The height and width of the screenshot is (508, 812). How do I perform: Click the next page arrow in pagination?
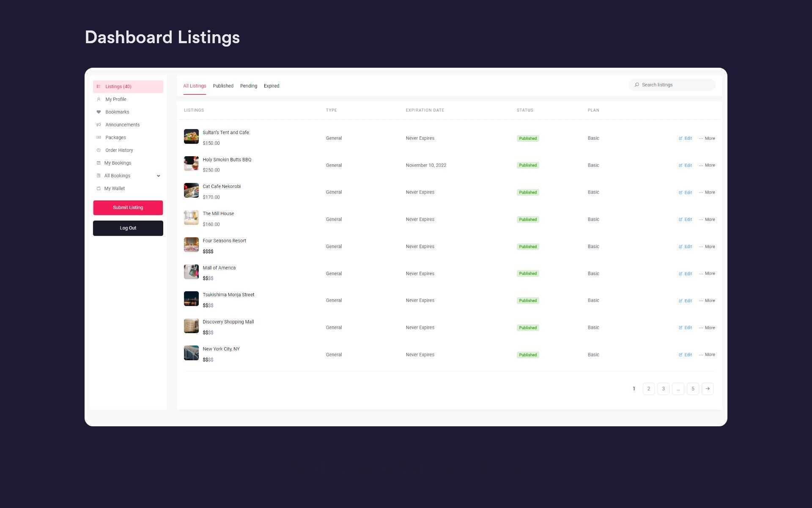[707, 389]
